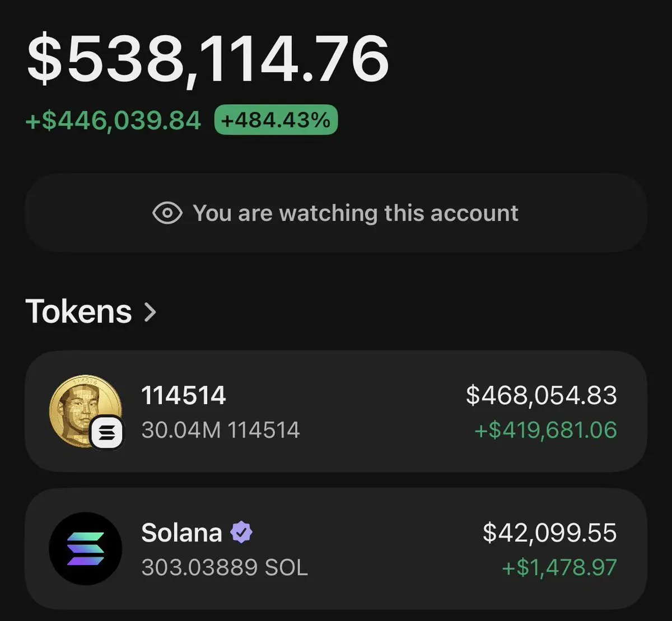
Task: Click the $42,099.55 Solana value
Action: point(549,533)
